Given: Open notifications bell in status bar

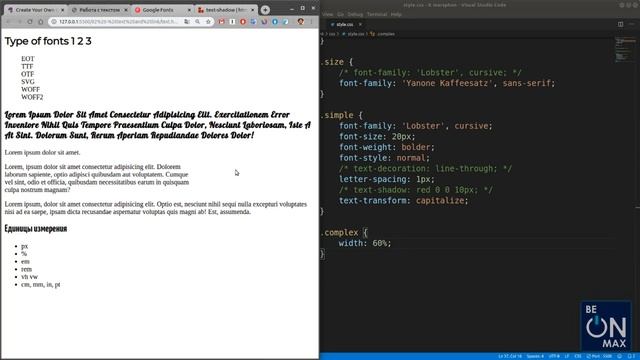Looking at the screenshot, I should pyautogui.click(x=631, y=356).
